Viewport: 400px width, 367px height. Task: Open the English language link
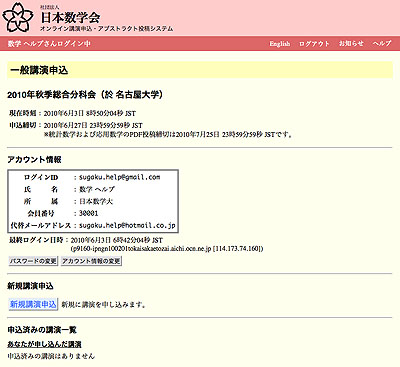pyautogui.click(x=280, y=44)
